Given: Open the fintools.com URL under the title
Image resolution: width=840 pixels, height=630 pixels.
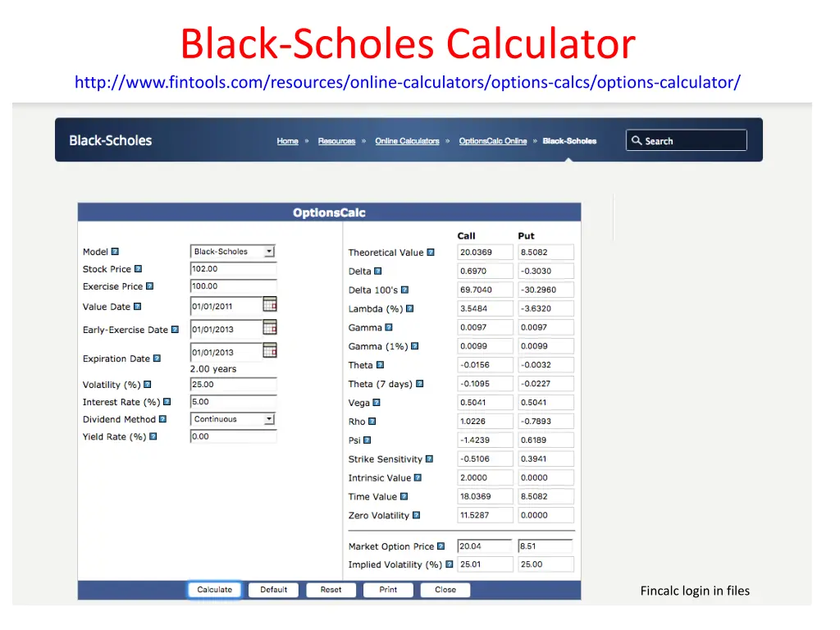Looking at the screenshot, I should coord(408,82).
